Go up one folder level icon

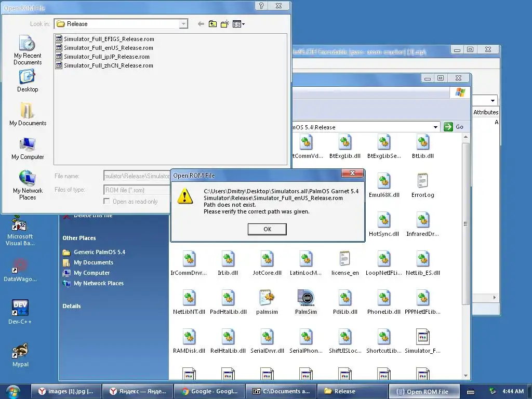(212, 24)
